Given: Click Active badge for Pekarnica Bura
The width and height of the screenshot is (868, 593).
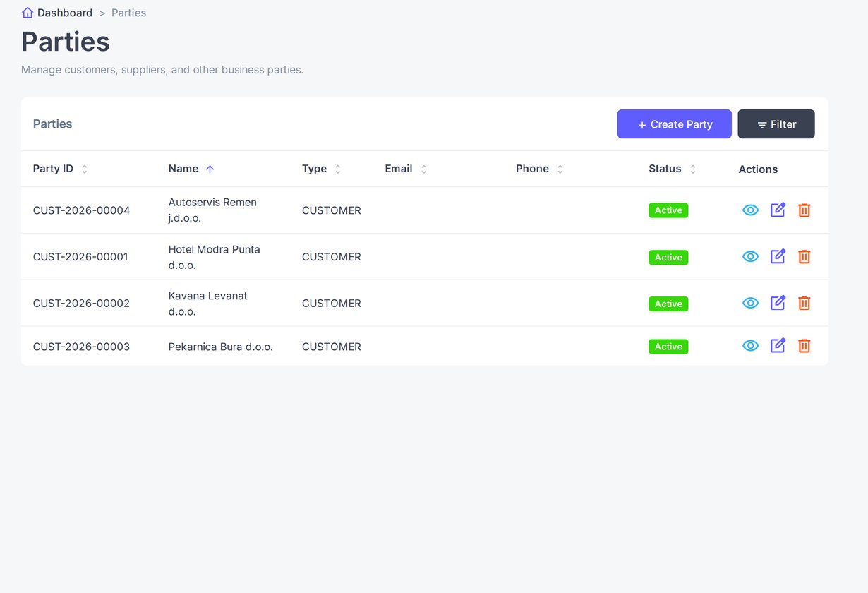Looking at the screenshot, I should click(668, 347).
